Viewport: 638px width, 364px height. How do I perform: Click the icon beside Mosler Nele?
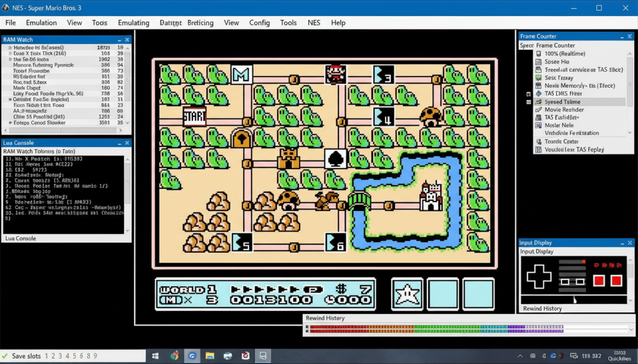point(539,126)
